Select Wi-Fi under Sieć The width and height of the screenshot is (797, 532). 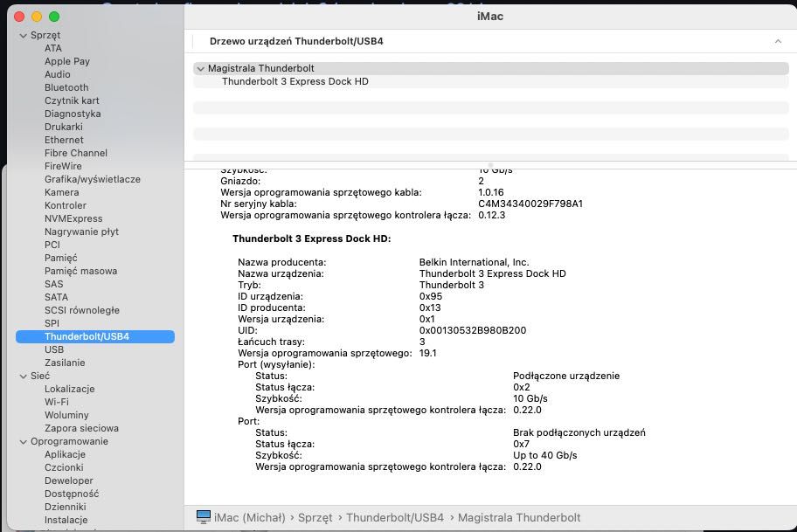[x=57, y=402]
